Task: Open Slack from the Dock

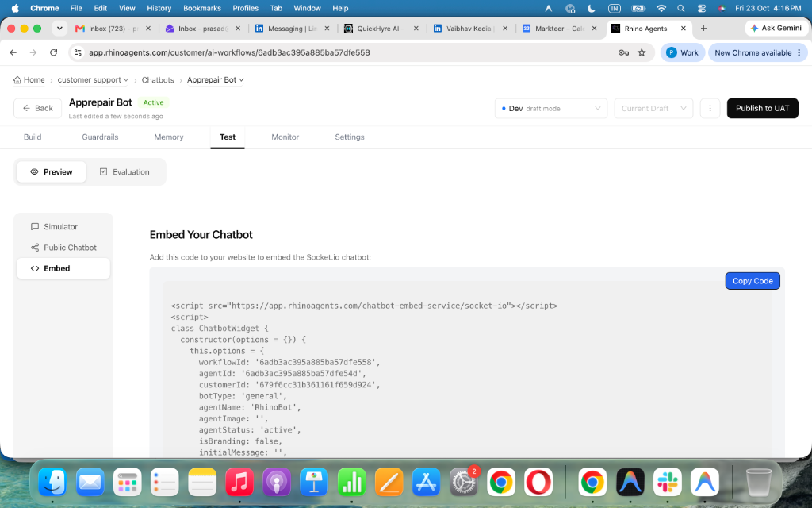Action: 667,482
